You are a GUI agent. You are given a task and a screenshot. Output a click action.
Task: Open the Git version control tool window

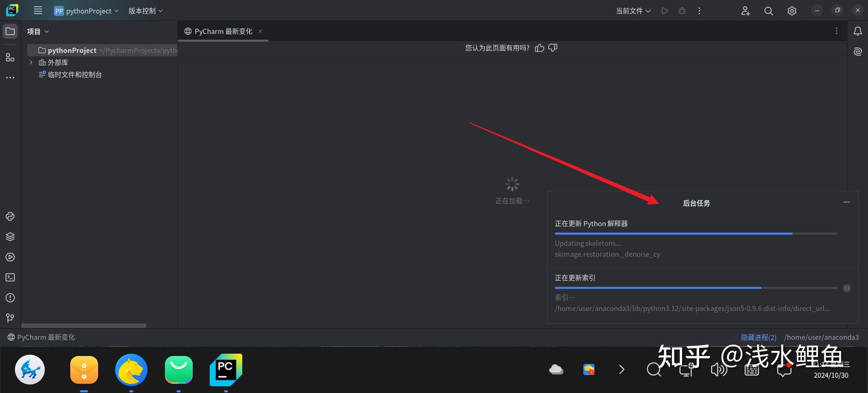click(10, 318)
